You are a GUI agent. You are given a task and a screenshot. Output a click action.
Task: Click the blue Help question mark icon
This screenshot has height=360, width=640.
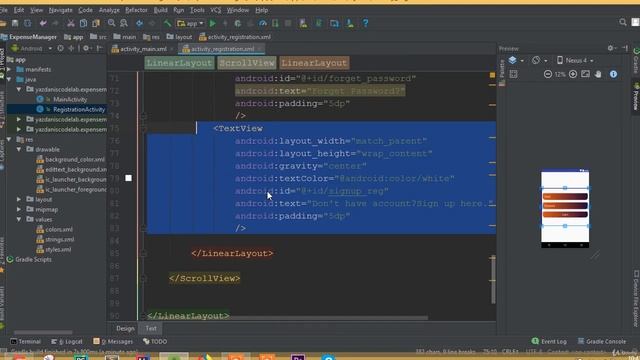click(x=365, y=24)
